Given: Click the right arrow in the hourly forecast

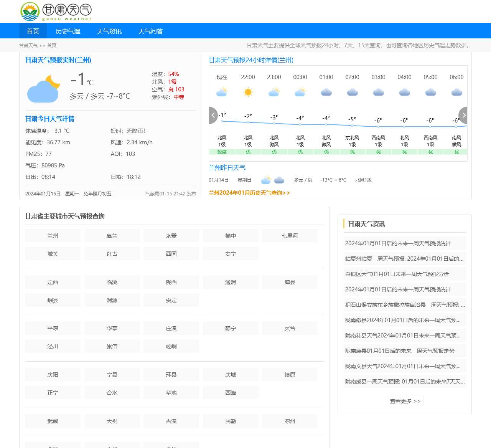Looking at the screenshot, I should tap(464, 115).
